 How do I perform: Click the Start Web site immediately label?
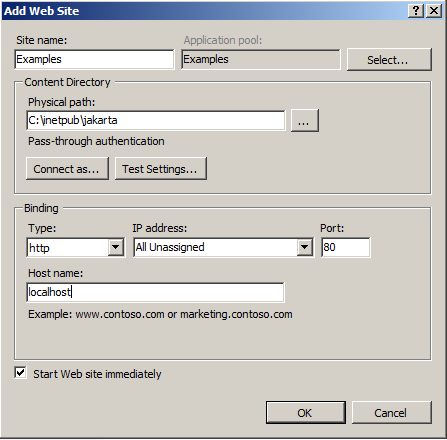[x=97, y=374]
